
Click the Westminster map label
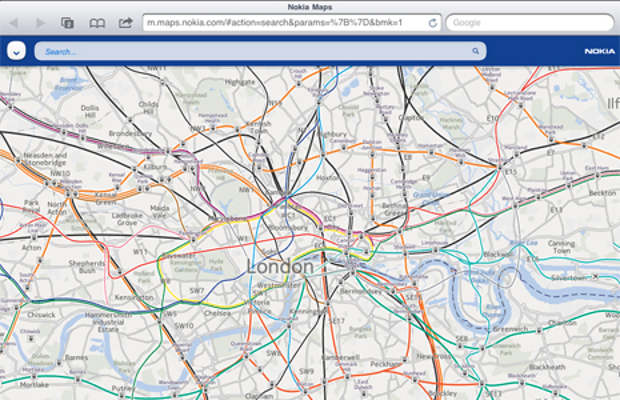[278, 285]
